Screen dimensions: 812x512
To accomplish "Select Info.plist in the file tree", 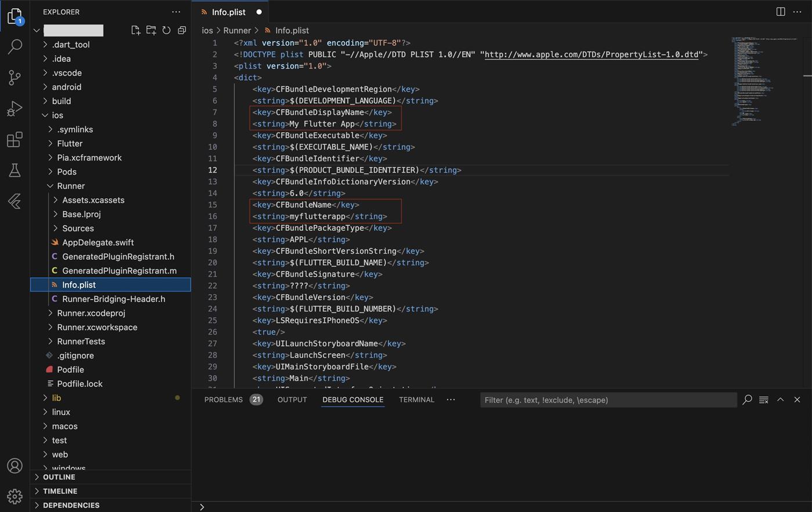I will tap(110, 285).
